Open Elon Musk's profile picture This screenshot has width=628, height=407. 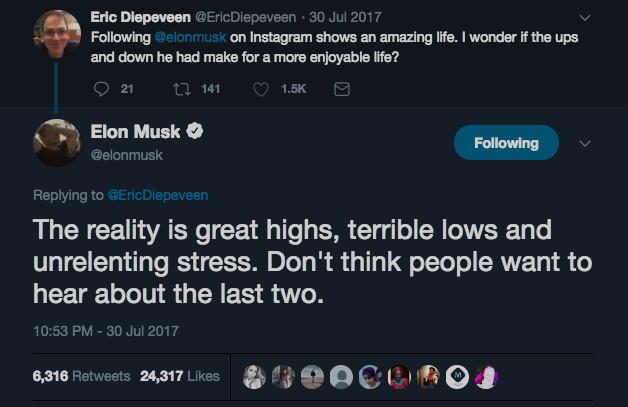click(x=57, y=143)
